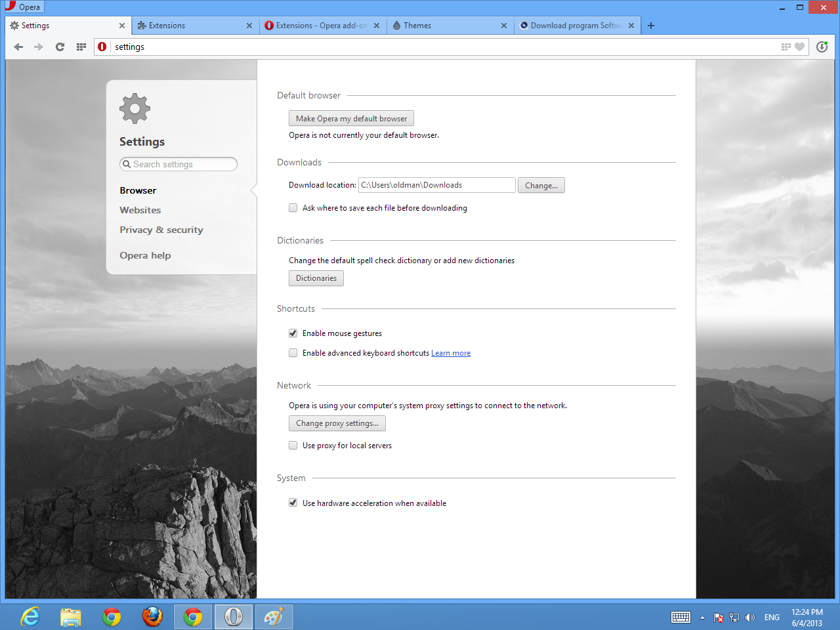Close the Extensions - Opera add-ons tab
Image resolution: width=840 pixels, height=630 pixels.
pyautogui.click(x=377, y=26)
